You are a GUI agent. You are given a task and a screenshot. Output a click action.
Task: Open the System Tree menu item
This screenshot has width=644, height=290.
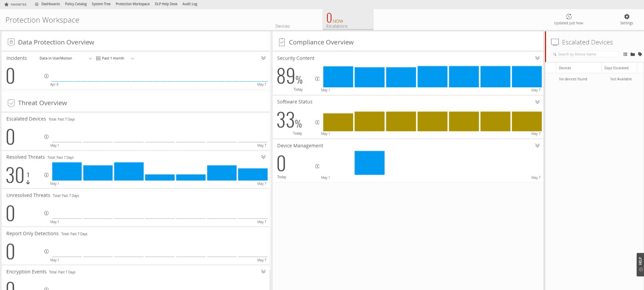[101, 4]
